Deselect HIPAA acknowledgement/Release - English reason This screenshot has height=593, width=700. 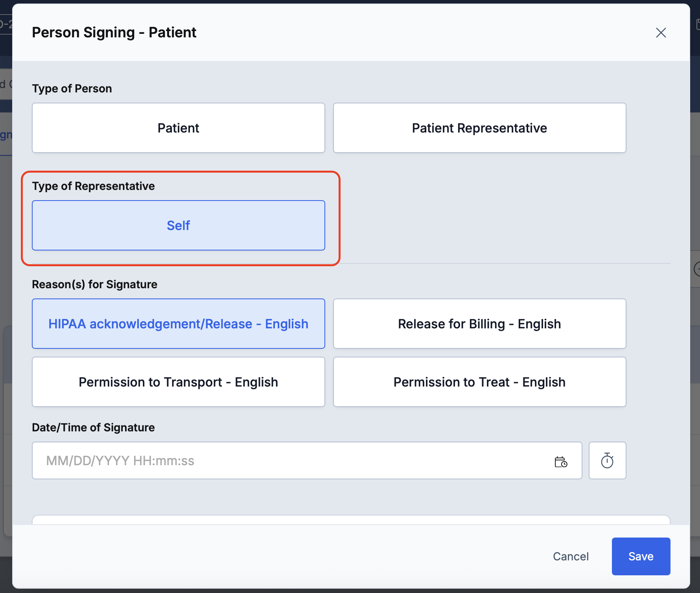(x=179, y=324)
